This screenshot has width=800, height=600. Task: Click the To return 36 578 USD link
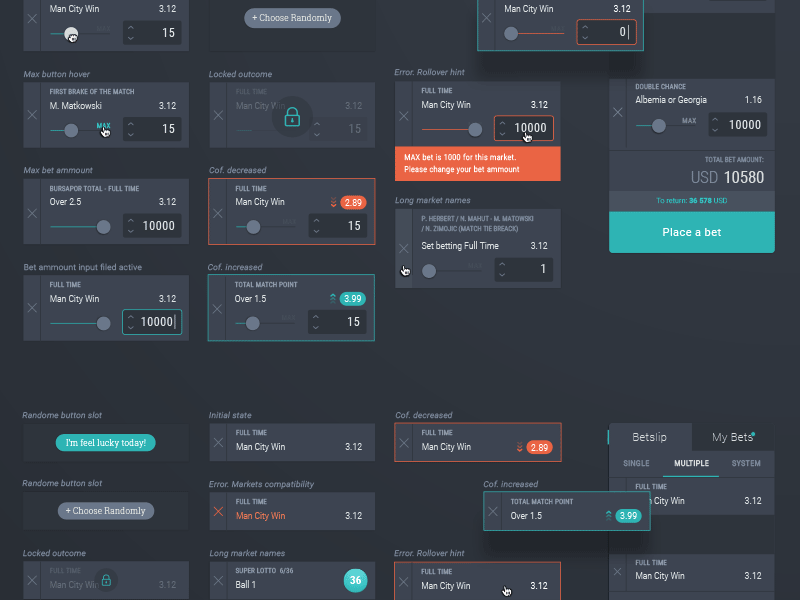(x=691, y=201)
